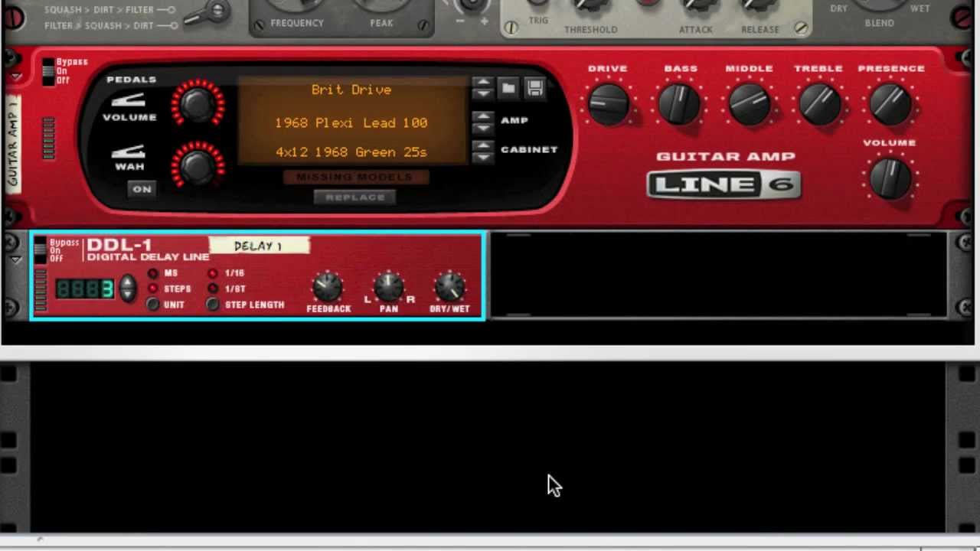Click the delay time numeric display
Screen dimensions: 980x551
[85, 289]
